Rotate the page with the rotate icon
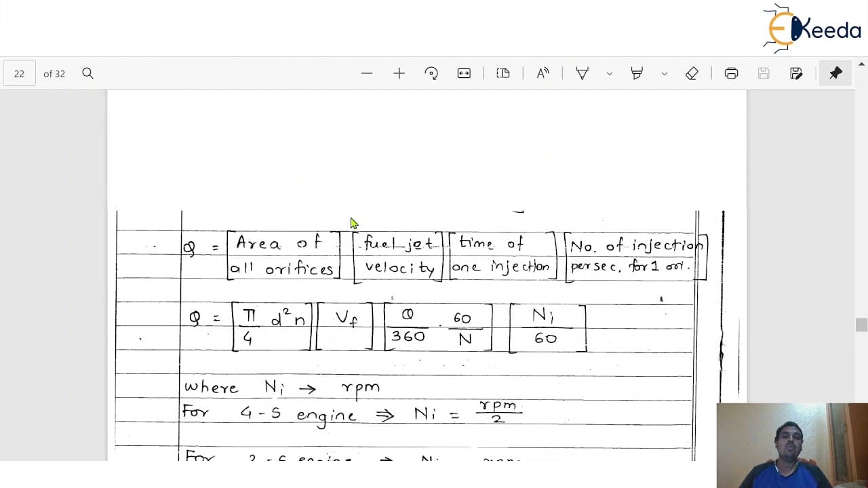 click(x=431, y=73)
